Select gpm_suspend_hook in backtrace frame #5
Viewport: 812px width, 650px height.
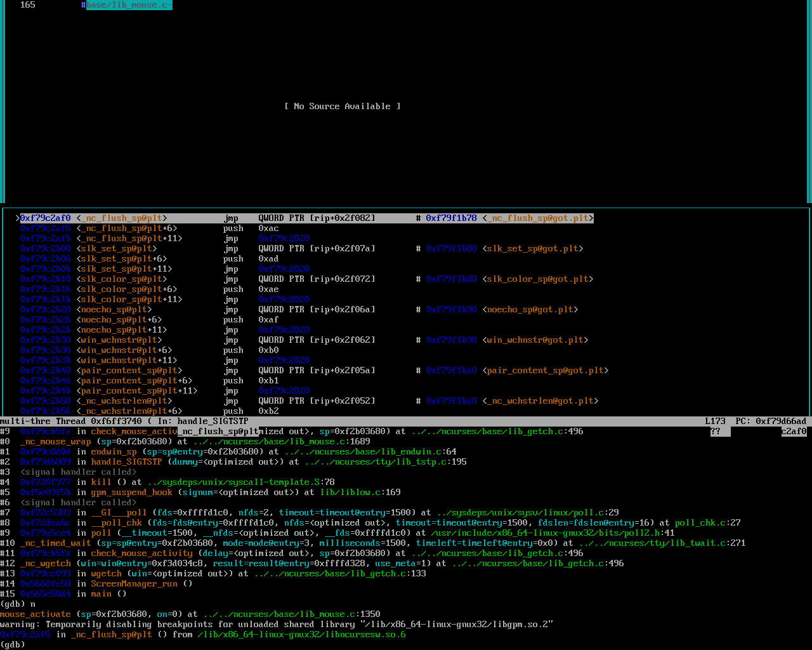coord(131,493)
